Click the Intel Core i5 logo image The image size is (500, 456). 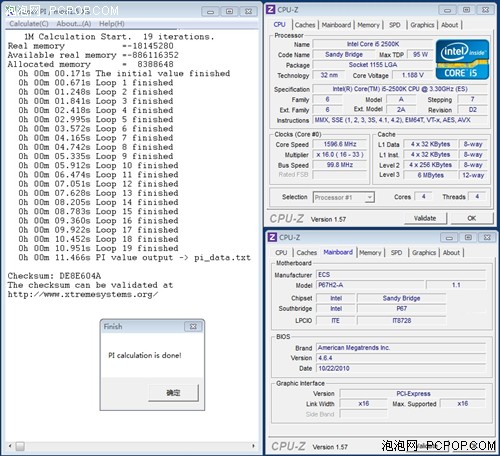tap(462, 59)
